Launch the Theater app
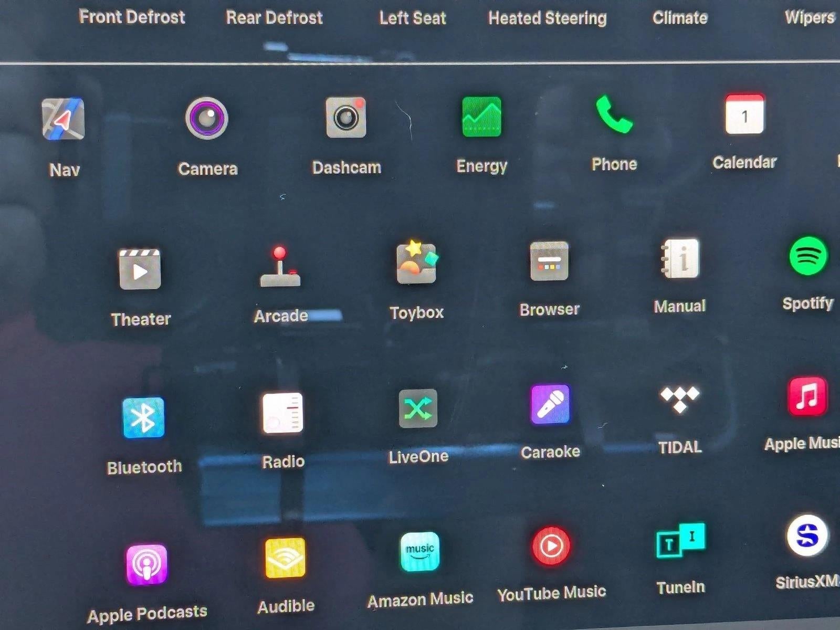840x630 pixels. pyautogui.click(x=140, y=269)
